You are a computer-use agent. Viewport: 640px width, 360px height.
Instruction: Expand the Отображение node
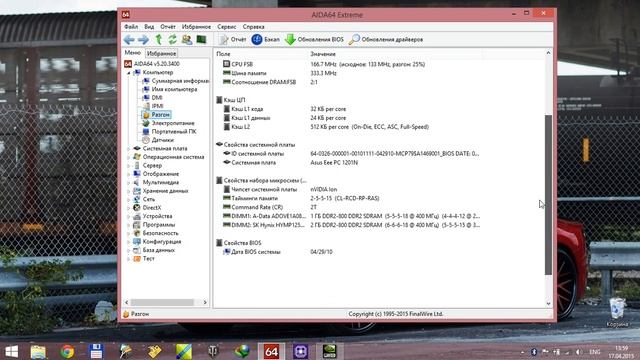click(x=129, y=174)
